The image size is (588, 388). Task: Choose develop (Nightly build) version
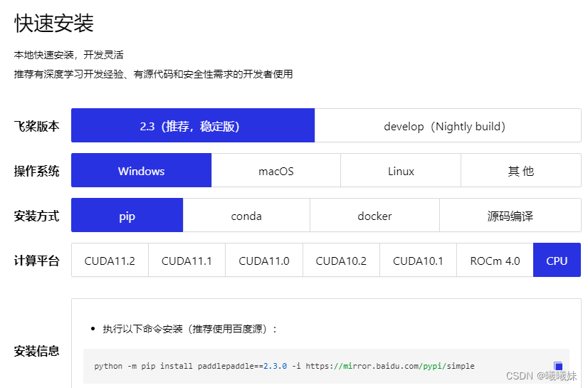[448, 125]
